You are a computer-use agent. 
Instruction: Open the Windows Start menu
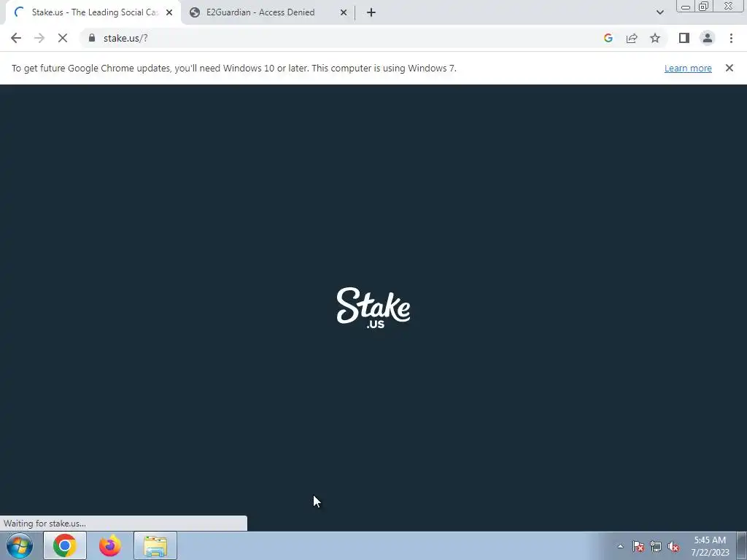point(20,545)
